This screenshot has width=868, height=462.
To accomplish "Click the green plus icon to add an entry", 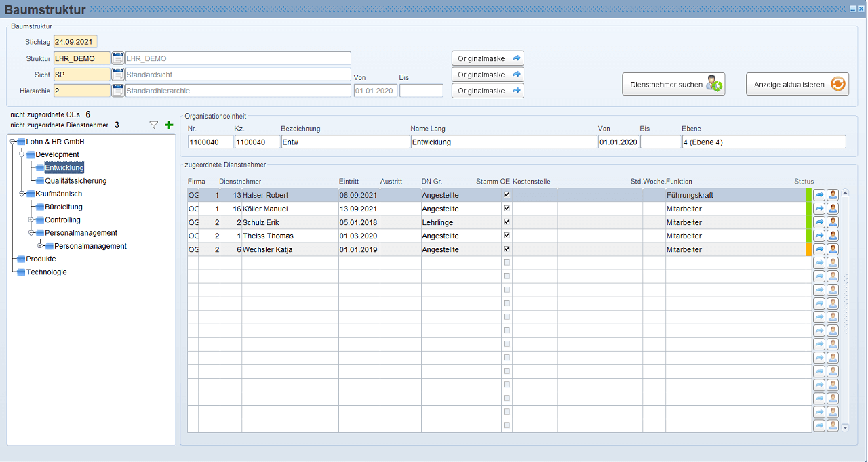I will (x=167, y=125).
